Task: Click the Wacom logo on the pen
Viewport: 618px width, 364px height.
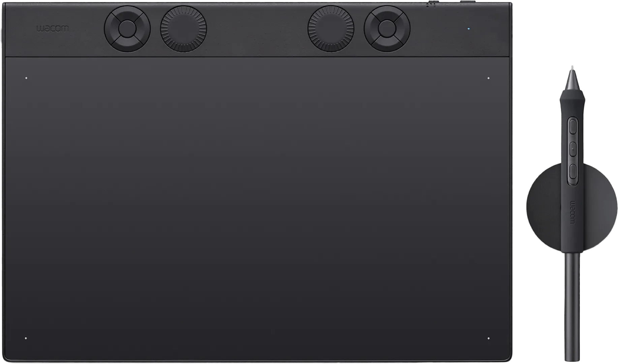Action: click(572, 213)
